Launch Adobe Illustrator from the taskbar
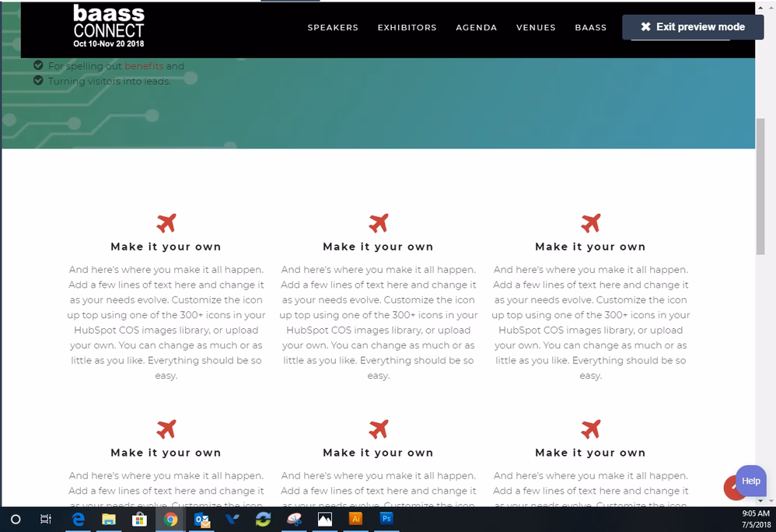 coord(355,520)
